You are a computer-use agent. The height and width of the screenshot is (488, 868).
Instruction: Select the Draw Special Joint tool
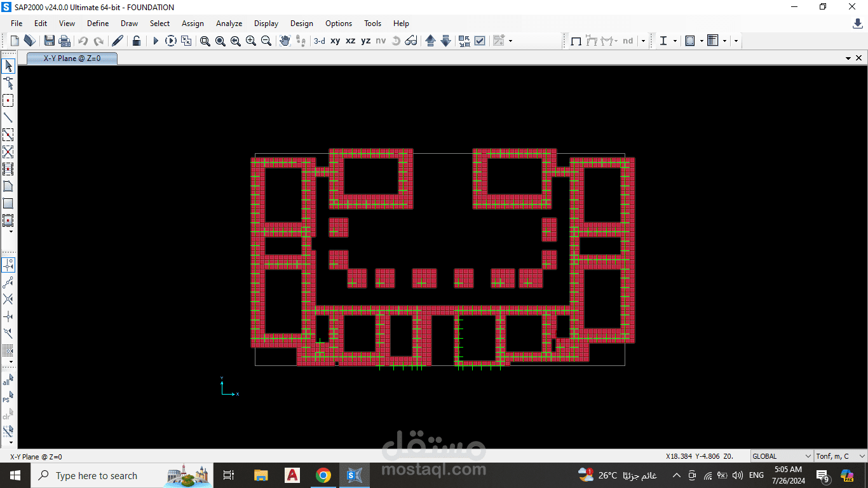pos(8,100)
